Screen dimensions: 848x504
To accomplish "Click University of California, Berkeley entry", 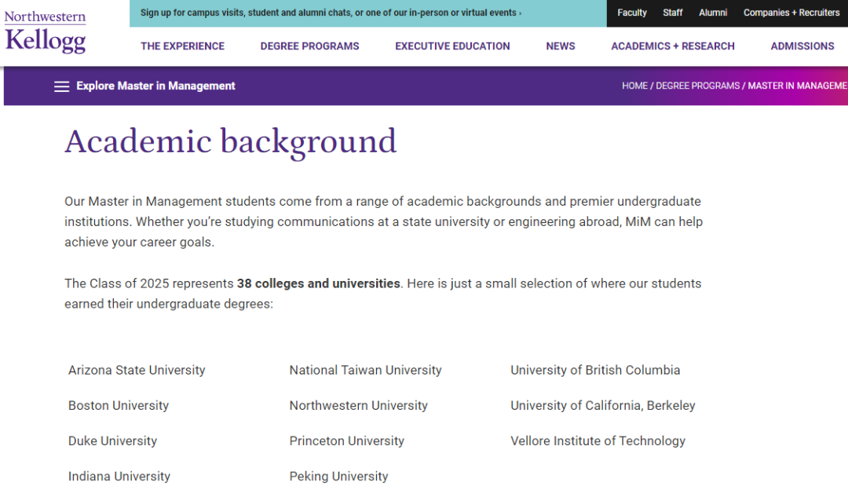I will 602,406.
